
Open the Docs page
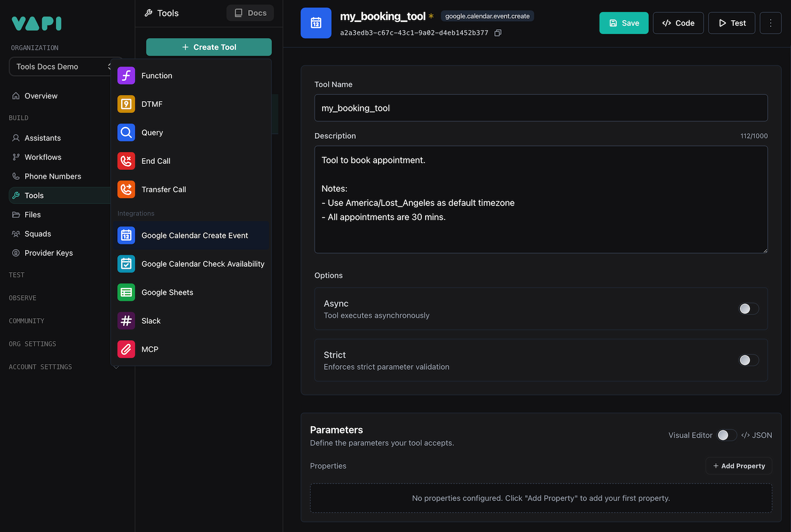250,13
